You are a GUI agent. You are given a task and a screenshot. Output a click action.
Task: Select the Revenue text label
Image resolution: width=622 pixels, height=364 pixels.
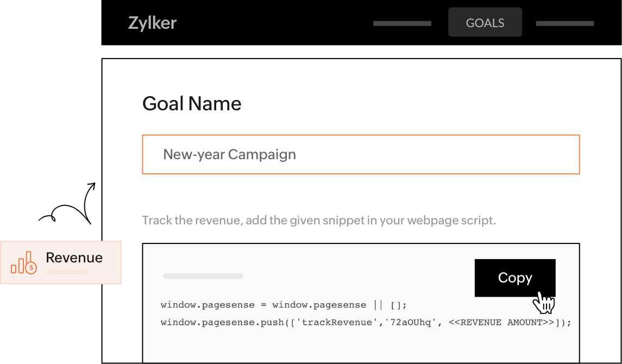74,258
